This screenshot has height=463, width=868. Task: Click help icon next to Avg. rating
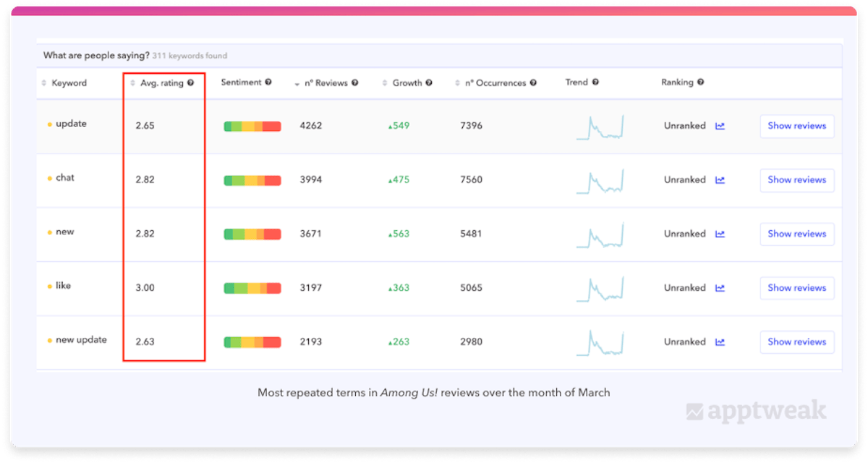pyautogui.click(x=191, y=83)
